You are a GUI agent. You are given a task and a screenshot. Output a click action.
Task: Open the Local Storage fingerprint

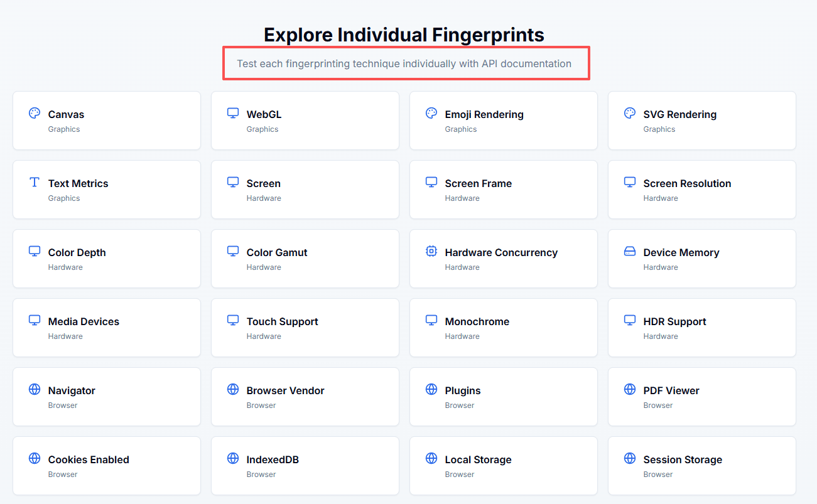click(x=503, y=466)
